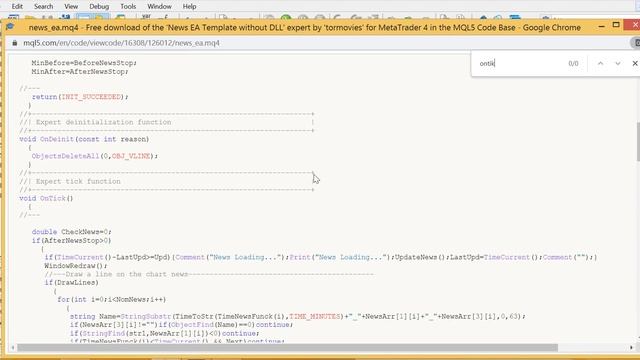The image size is (640, 360).
Task: Click the 'string Name=StringSubstr' code line
Action: pos(298,316)
